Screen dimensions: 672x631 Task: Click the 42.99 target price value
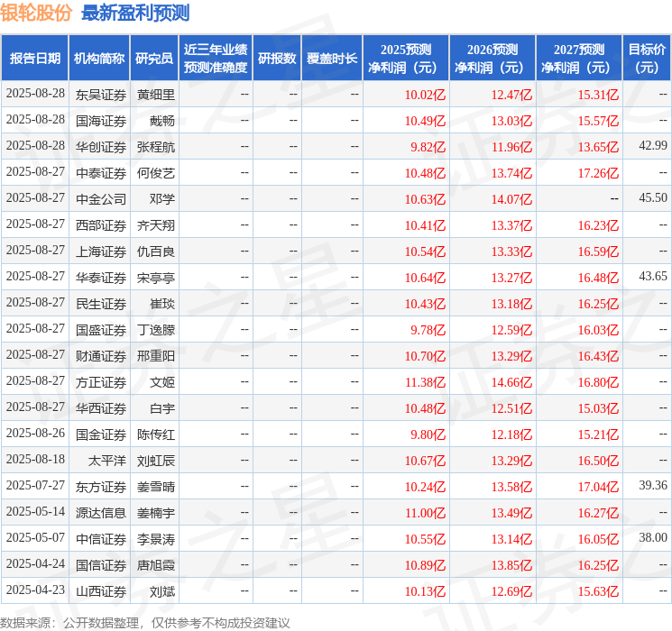653,146
